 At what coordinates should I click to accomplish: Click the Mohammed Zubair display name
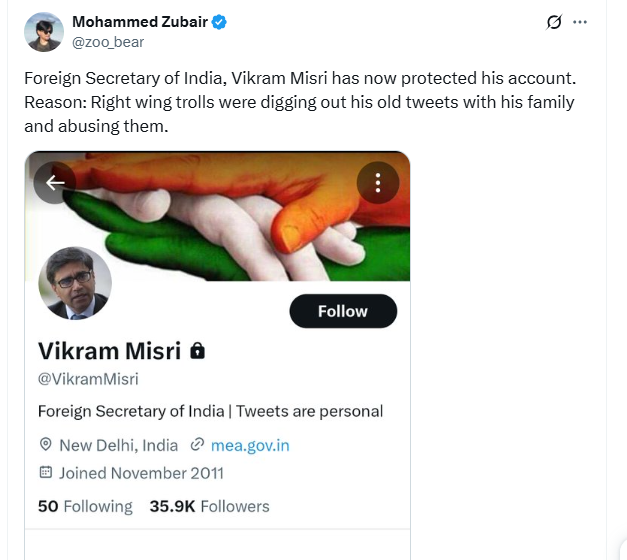[140, 22]
